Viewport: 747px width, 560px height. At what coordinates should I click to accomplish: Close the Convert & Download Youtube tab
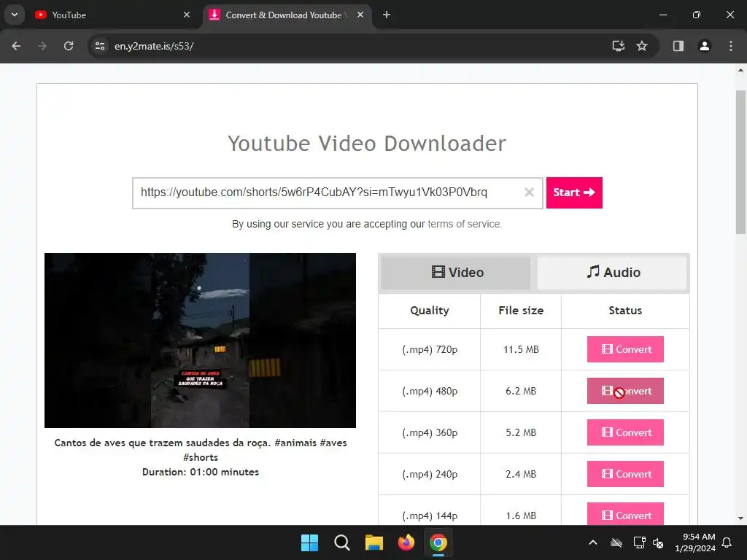click(360, 15)
